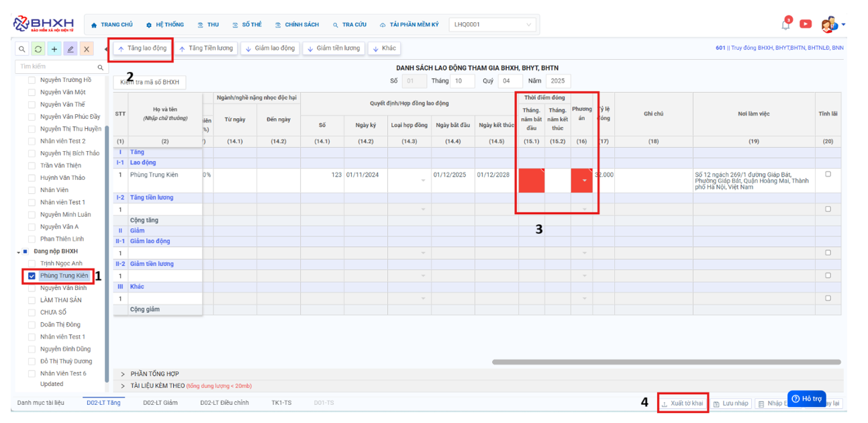Image resolution: width=868 pixels, height=423 pixels.
Task: Switch to the D02-LT Giảm tab
Action: pyautogui.click(x=160, y=403)
